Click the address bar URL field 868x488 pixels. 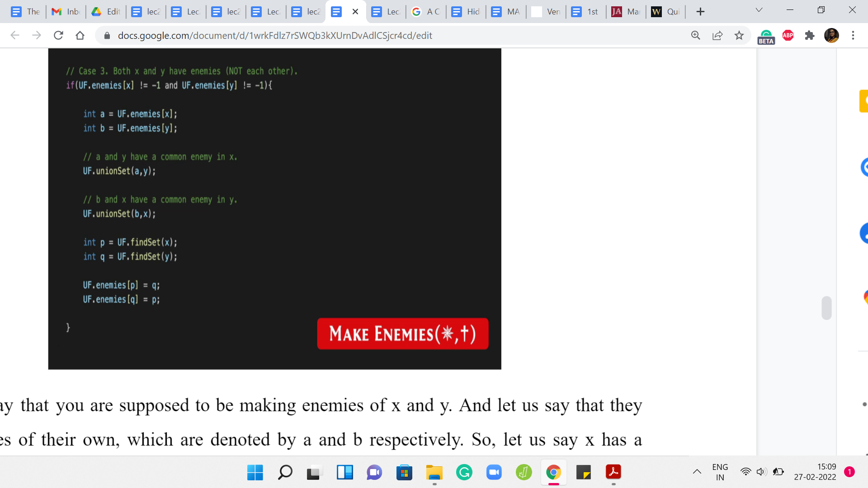[275, 35]
